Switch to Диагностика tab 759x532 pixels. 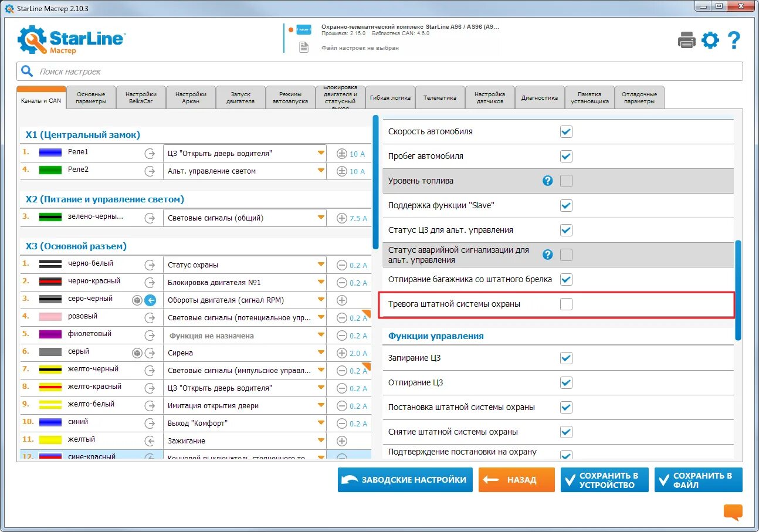[x=540, y=97]
